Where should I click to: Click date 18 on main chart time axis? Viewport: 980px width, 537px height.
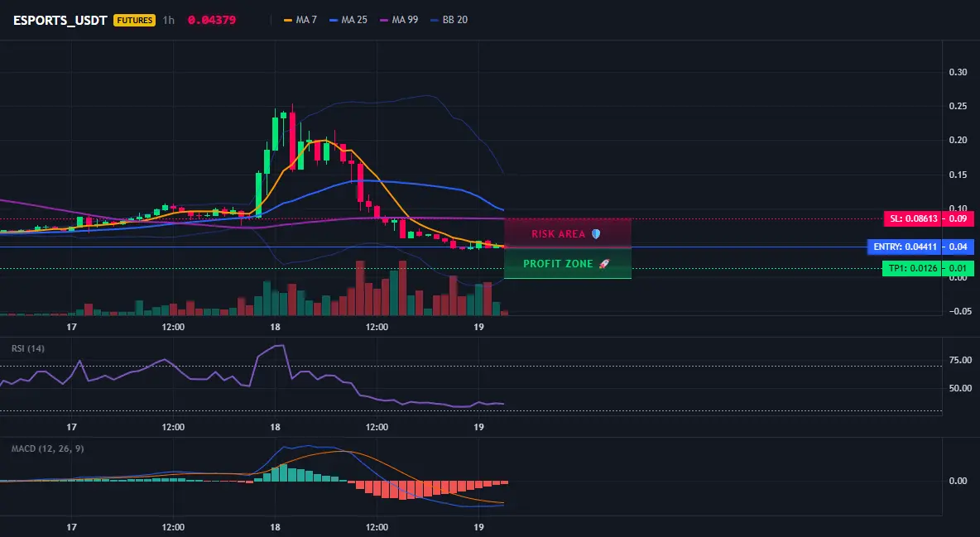[275, 327]
